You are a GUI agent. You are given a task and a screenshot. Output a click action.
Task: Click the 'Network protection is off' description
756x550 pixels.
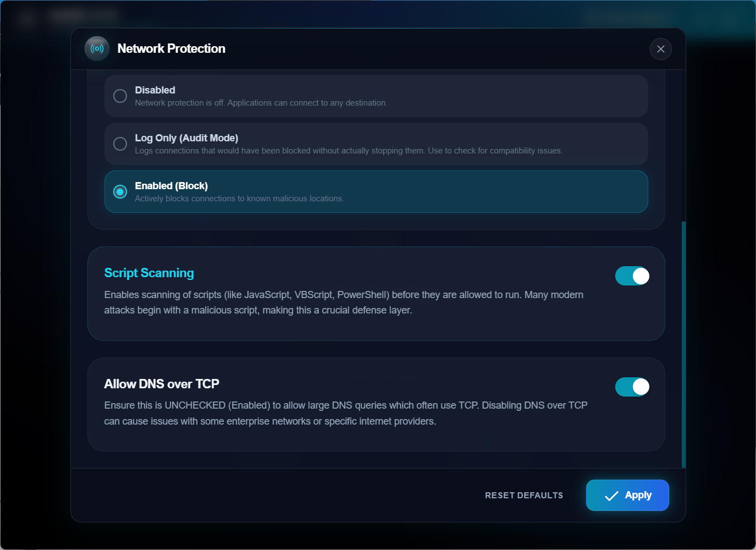pyautogui.click(x=261, y=103)
